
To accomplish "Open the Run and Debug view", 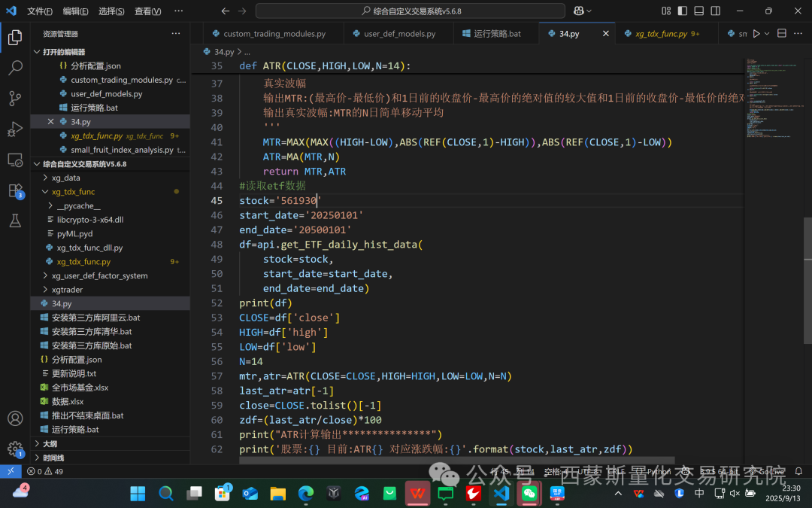I will coord(15,129).
